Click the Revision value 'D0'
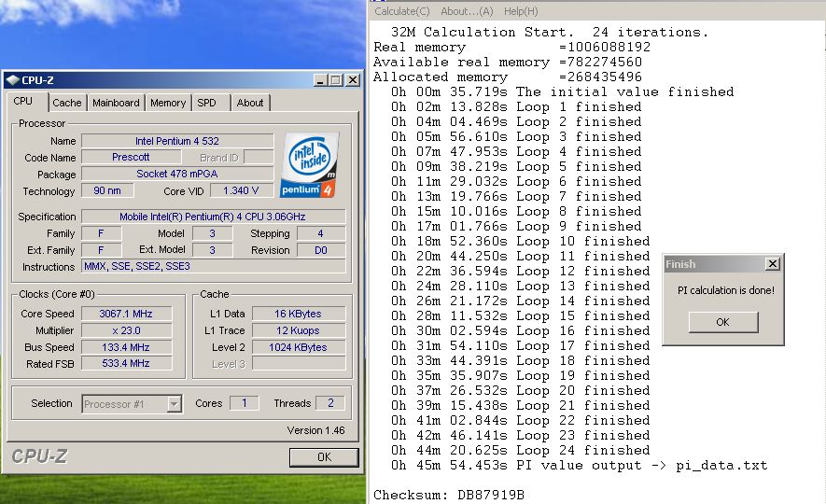The image size is (826, 504). tap(321, 250)
